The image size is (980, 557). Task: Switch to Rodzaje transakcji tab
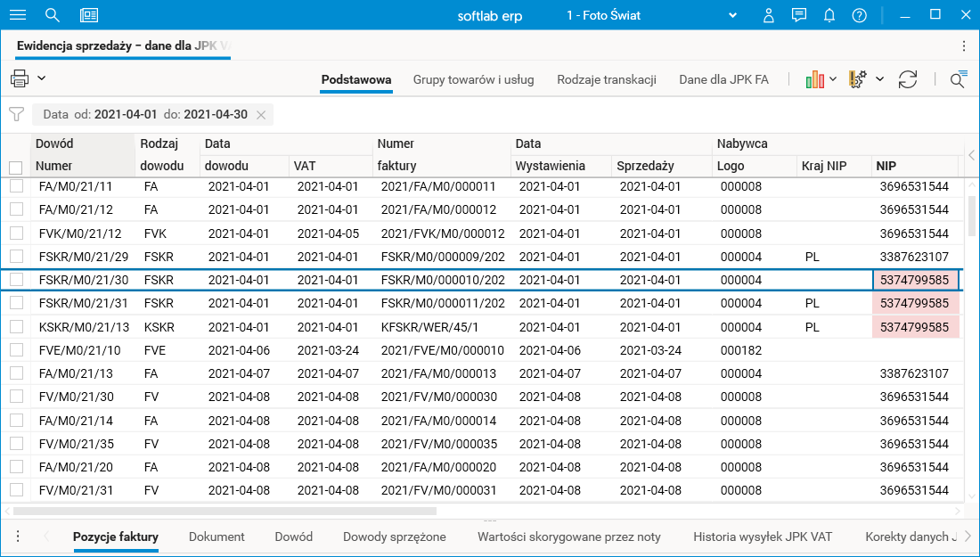(606, 79)
